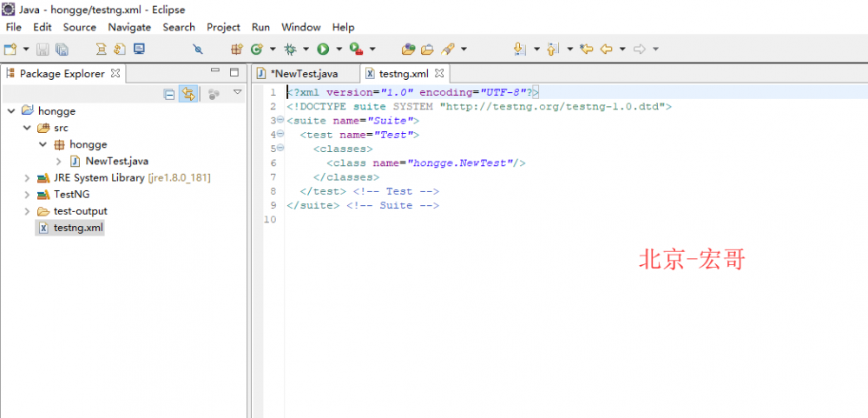Open the Run dropdown arrow
The width and height of the screenshot is (868, 418).
pyautogui.click(x=339, y=50)
